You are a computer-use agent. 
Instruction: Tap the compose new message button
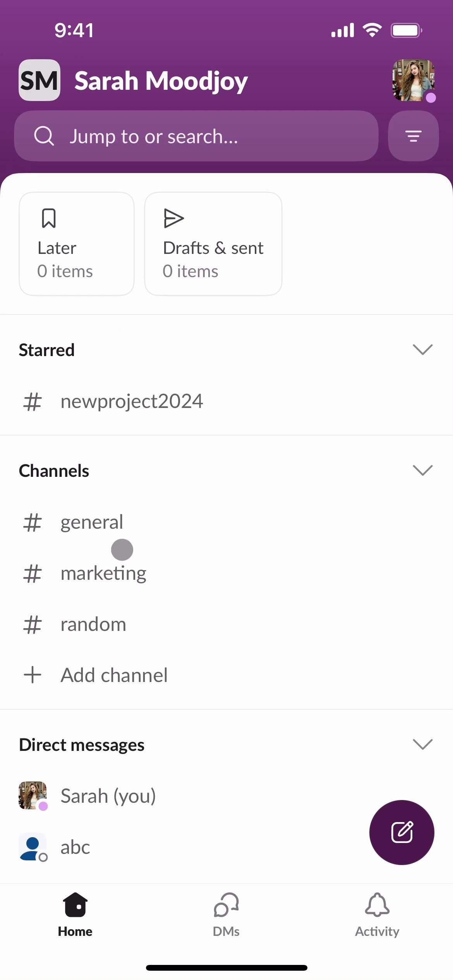click(x=402, y=832)
